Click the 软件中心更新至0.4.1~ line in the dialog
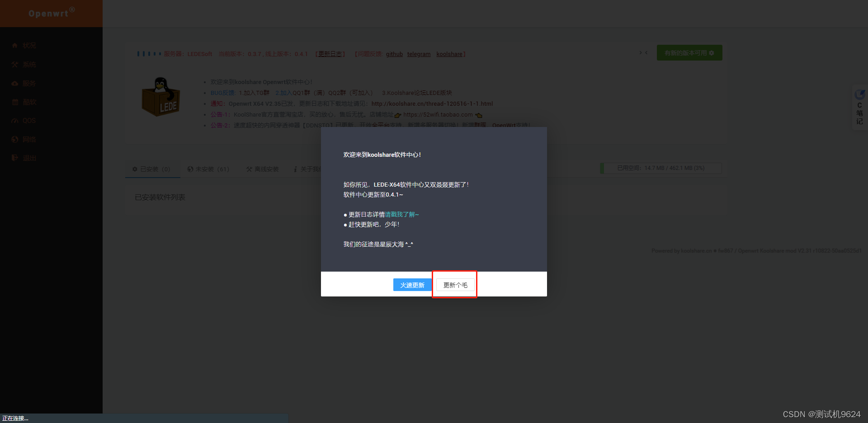The image size is (868, 423). tap(373, 195)
